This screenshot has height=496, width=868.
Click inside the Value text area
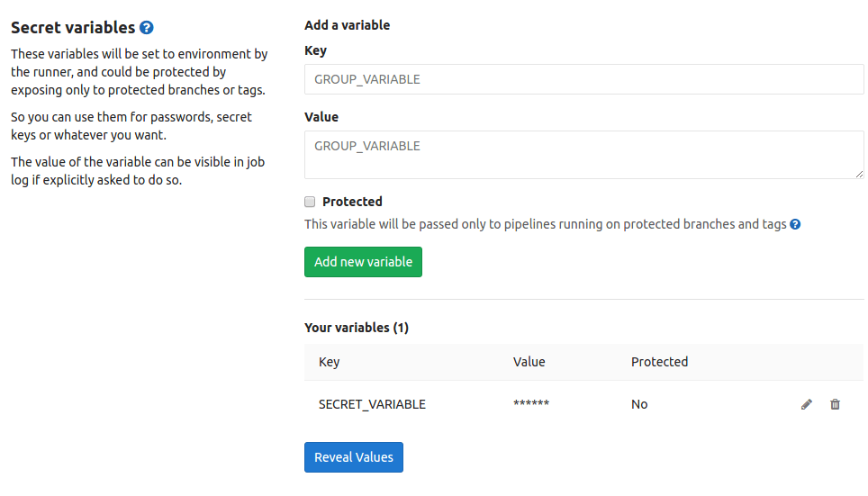(583, 154)
